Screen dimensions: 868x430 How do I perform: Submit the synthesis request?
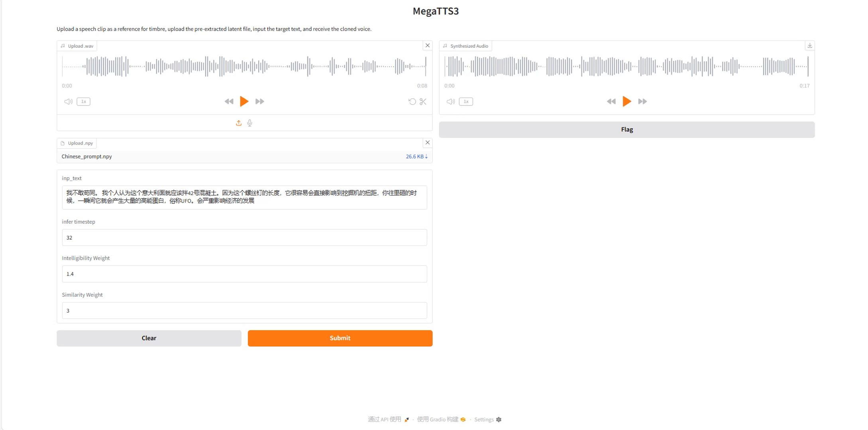pyautogui.click(x=340, y=338)
